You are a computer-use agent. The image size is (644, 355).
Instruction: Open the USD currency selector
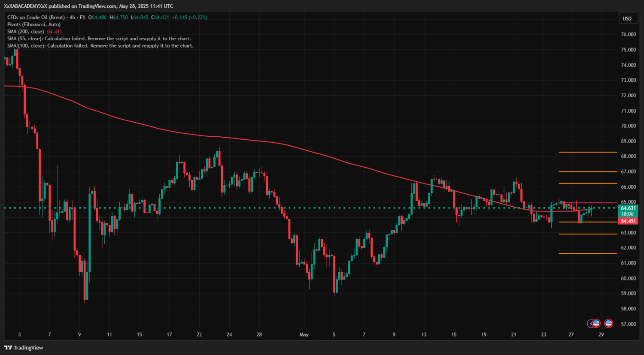[627, 18]
